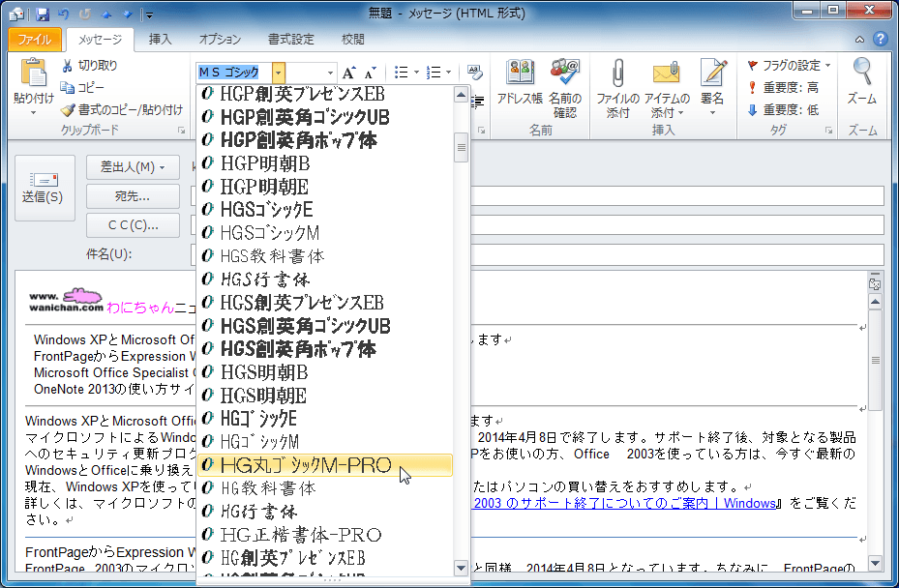This screenshot has height=588, width=899.
Task: Click ファイルの添付 attach file paperclip
Action: coord(617,88)
